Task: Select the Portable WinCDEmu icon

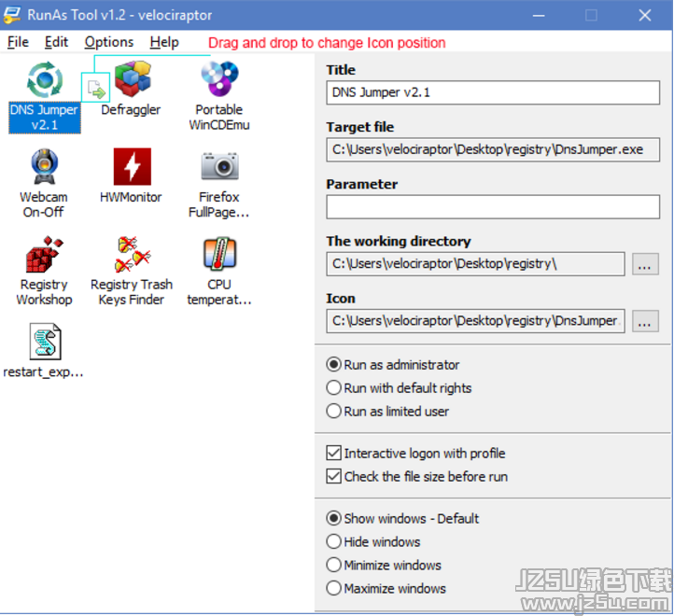Action: (219, 78)
